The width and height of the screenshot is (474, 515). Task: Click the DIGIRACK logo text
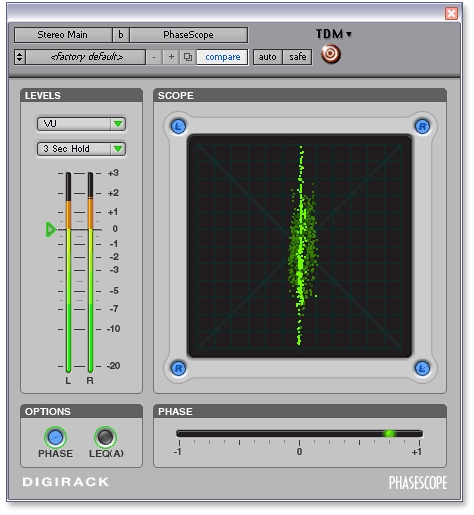(x=66, y=482)
